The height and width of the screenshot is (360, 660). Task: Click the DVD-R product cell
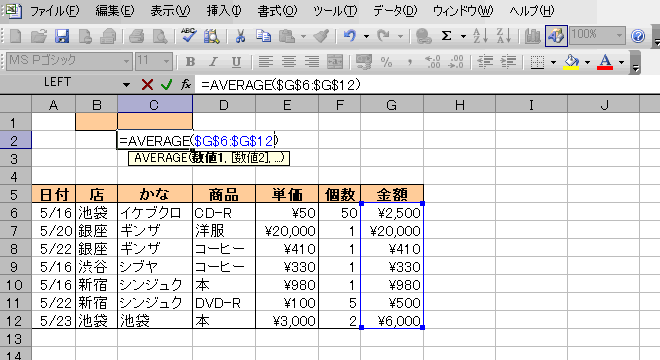click(224, 303)
